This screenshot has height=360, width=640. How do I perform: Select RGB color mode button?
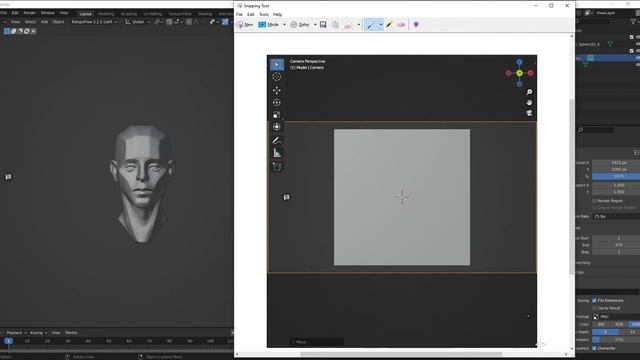(619, 324)
